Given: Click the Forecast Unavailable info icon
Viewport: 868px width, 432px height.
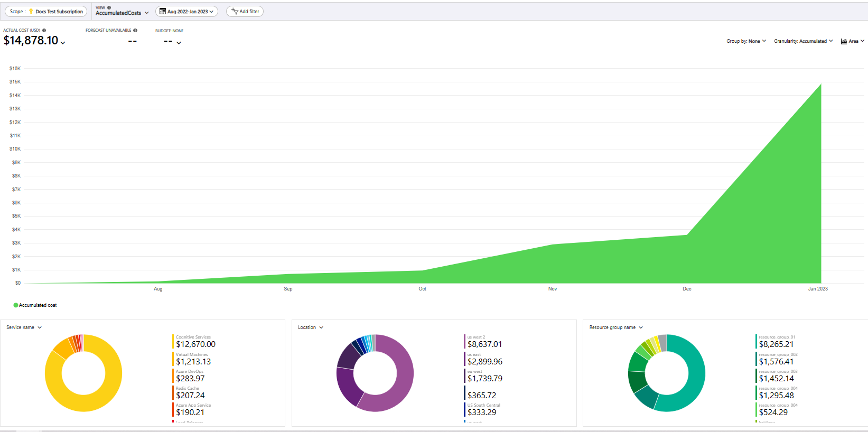Looking at the screenshot, I should (x=135, y=31).
